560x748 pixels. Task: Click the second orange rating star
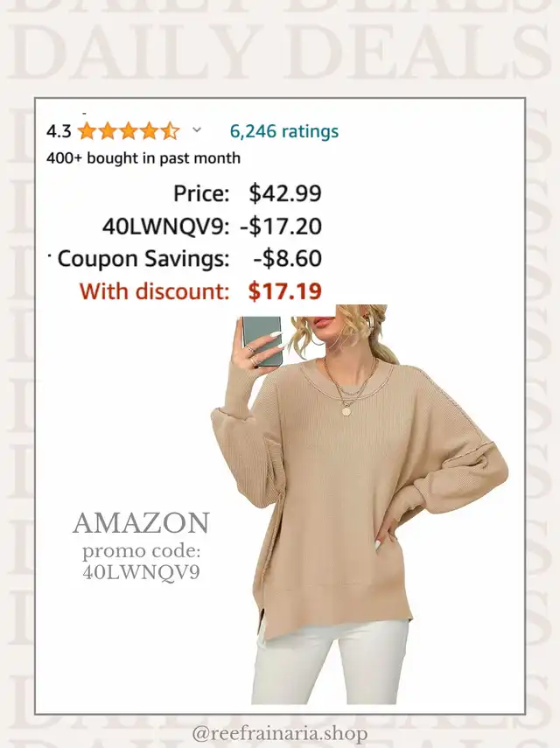[x=108, y=130]
